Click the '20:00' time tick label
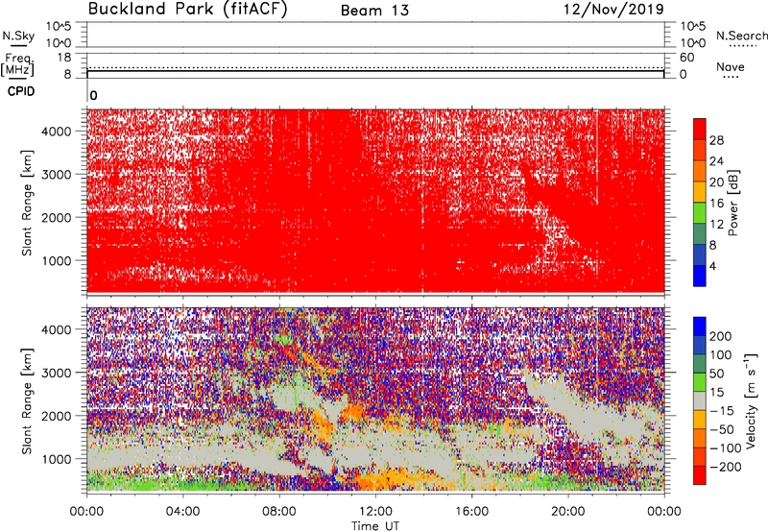Screen dimensions: 768x532 (x=567, y=512)
